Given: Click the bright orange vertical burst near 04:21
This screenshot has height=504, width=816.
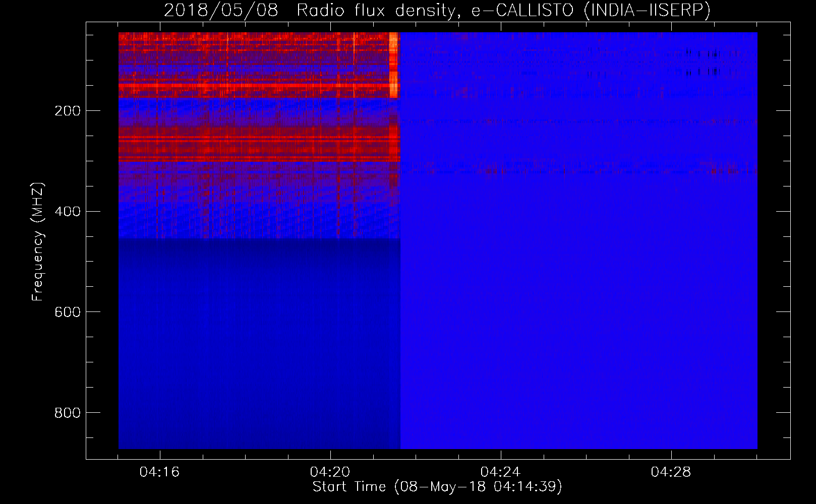Looking at the screenshot, I should click(x=394, y=65).
